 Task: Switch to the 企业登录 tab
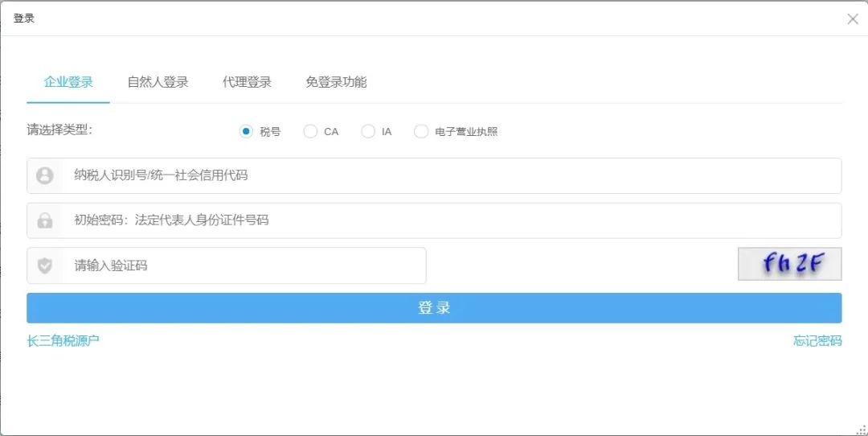point(68,82)
